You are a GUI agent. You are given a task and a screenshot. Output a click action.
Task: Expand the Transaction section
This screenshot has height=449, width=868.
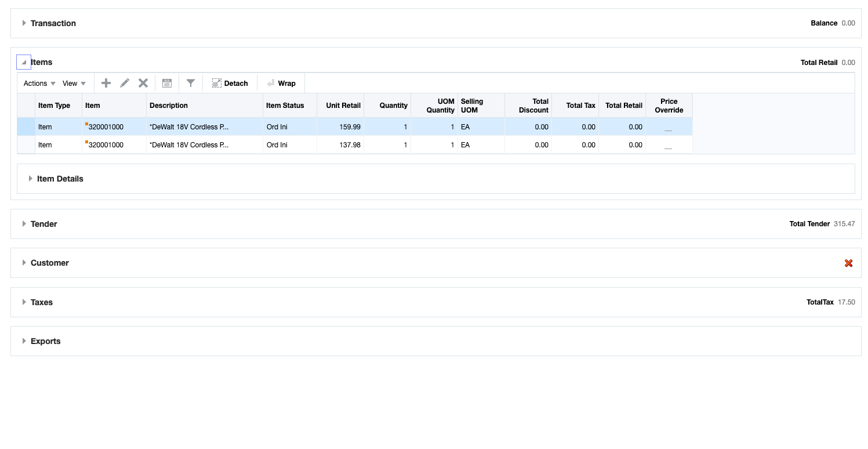[23, 23]
